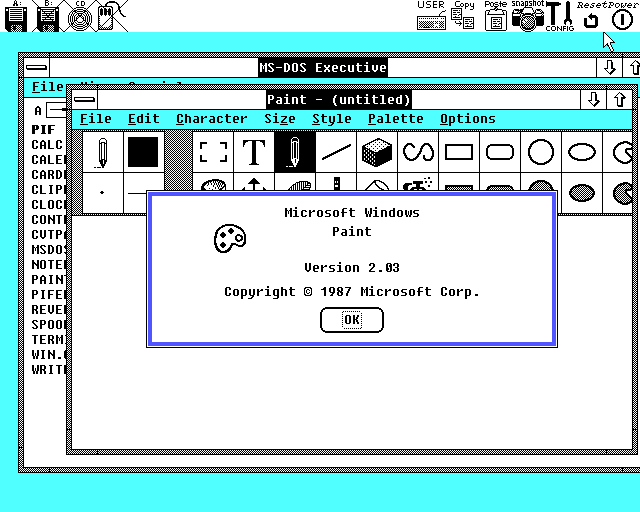Click the black pattern swatch
The width and height of the screenshot is (640, 512).
coord(143,152)
